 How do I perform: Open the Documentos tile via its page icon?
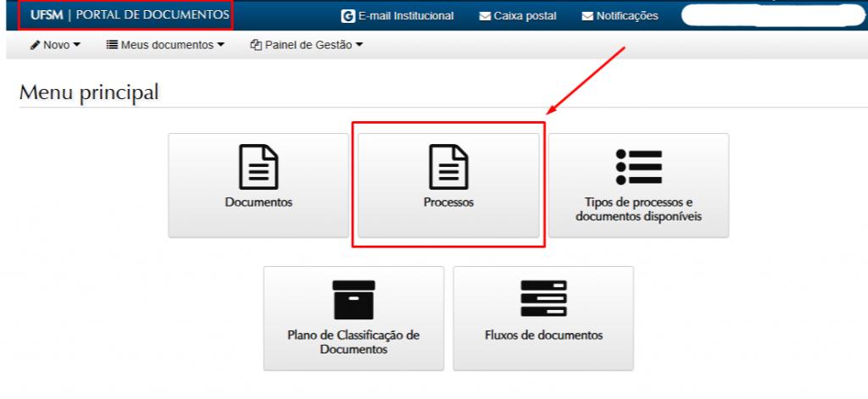[259, 167]
